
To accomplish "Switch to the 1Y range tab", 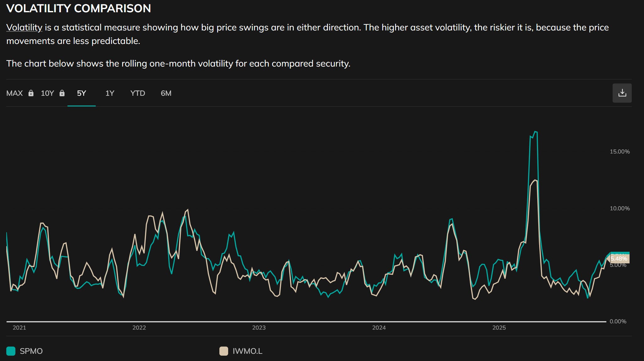I will (110, 93).
